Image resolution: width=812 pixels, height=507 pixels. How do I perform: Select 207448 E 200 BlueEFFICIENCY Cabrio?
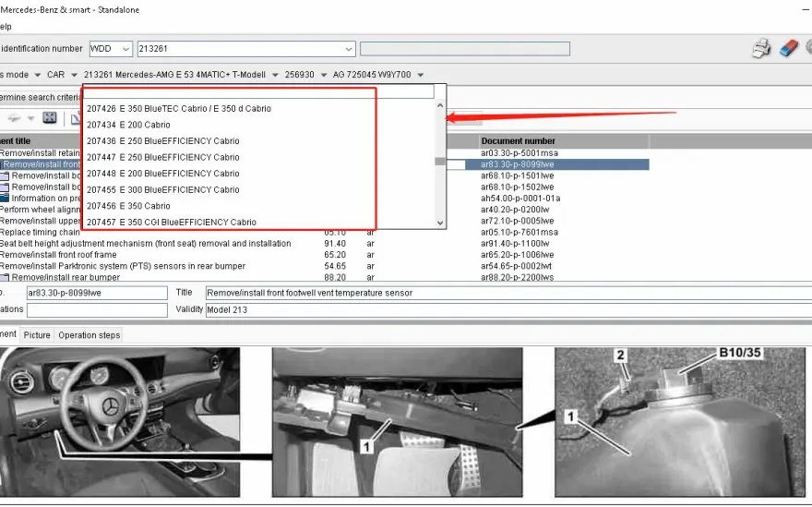pyautogui.click(x=163, y=173)
